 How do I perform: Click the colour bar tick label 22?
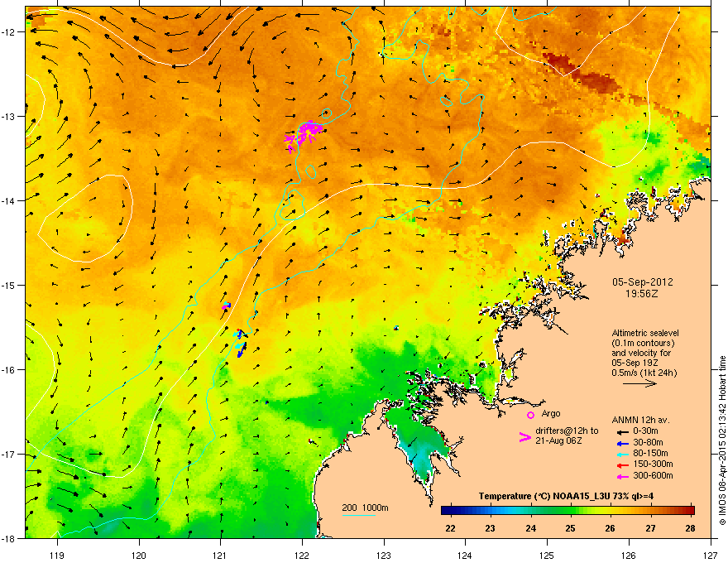(450, 528)
